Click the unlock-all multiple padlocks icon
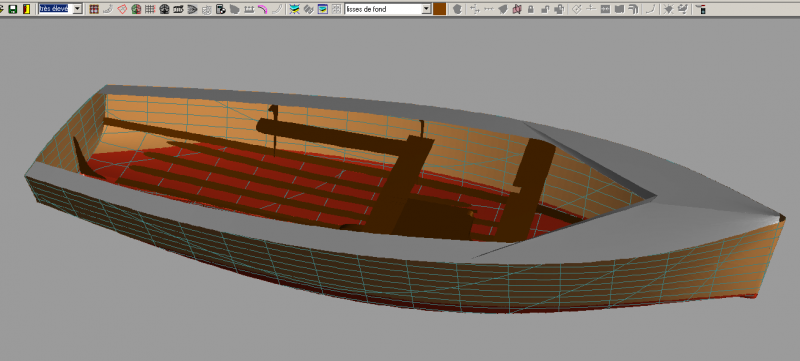Image resolution: width=800 pixels, height=361 pixels. 559,9
